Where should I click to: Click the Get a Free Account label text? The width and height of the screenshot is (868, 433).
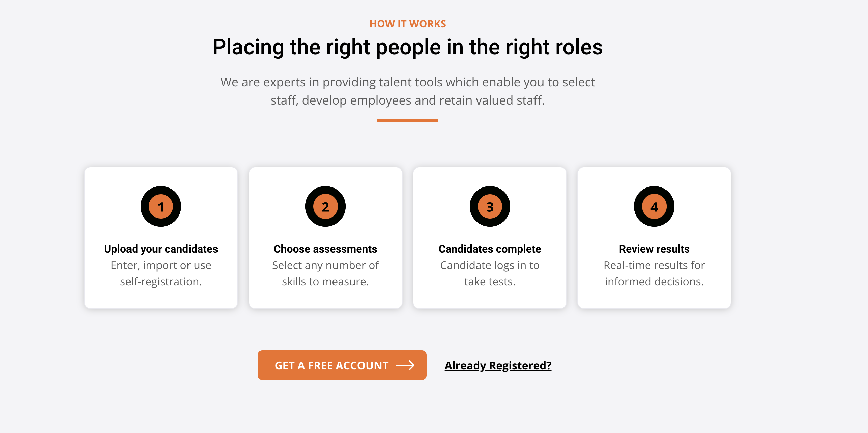coord(331,365)
